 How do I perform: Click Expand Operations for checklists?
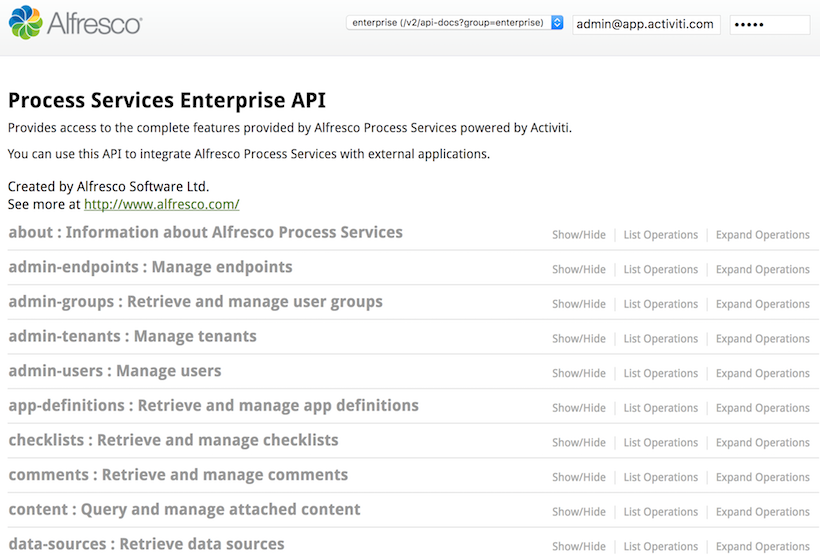pyautogui.click(x=762, y=443)
